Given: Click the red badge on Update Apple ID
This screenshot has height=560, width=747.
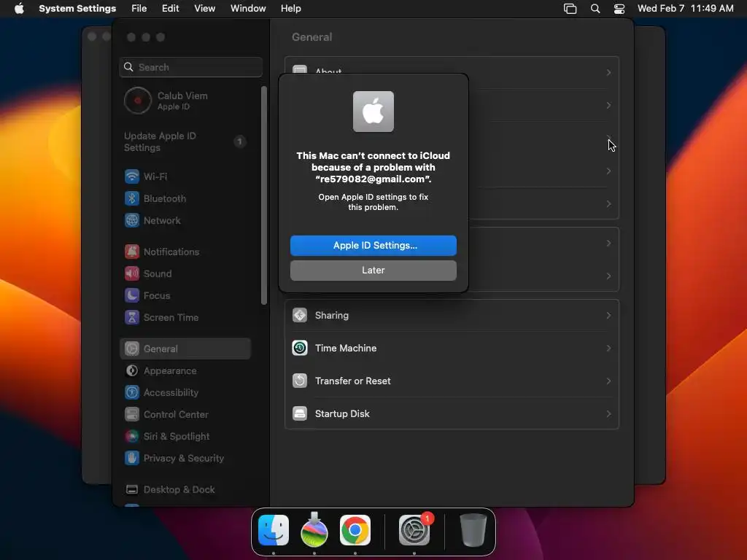Looking at the screenshot, I should point(239,141).
